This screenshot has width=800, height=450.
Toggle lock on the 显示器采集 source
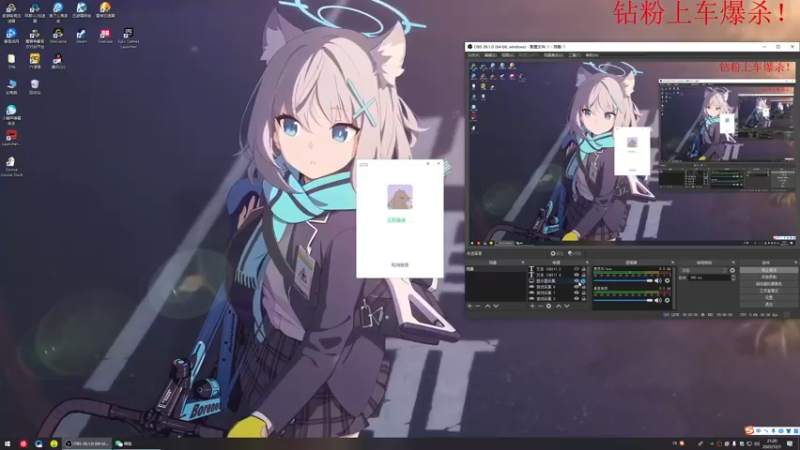click(x=583, y=281)
